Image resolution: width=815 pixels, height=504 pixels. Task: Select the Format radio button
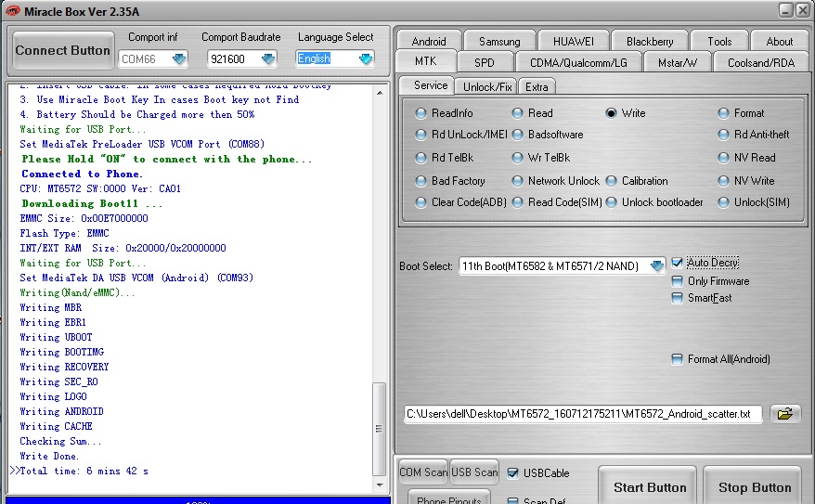(723, 112)
